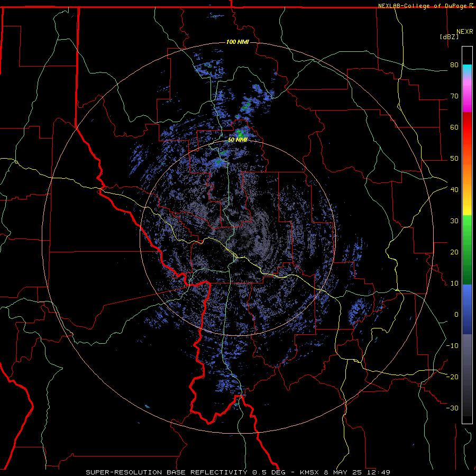This screenshot has height=476, width=476.
Task: Click the Super-Resolution Base Reflectivity caption
Action: pos(237,472)
